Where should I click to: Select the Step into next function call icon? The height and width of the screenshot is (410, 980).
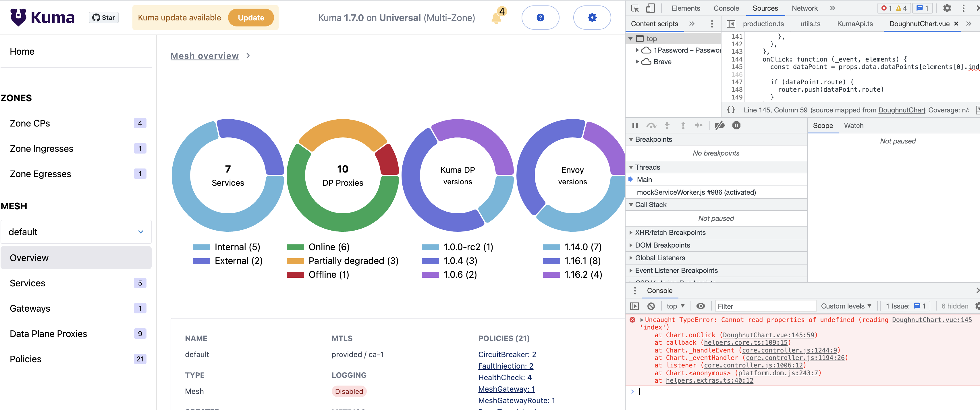click(x=667, y=125)
